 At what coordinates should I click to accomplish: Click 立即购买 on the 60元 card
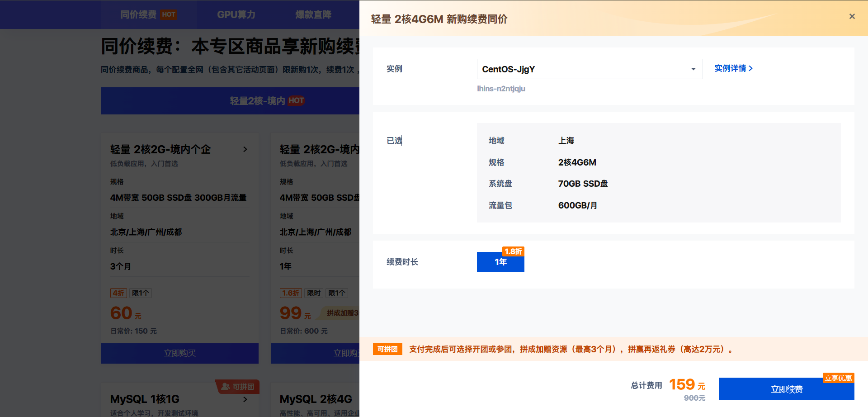[180, 353]
